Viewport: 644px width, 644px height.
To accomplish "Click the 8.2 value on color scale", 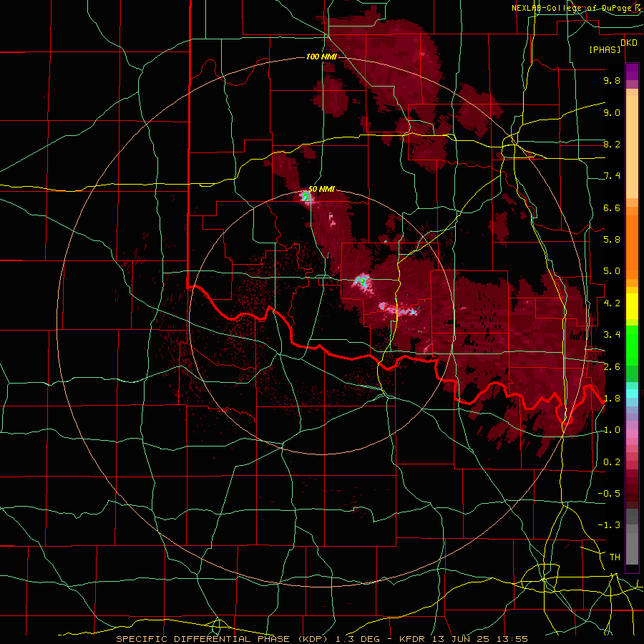I will click(x=612, y=144).
